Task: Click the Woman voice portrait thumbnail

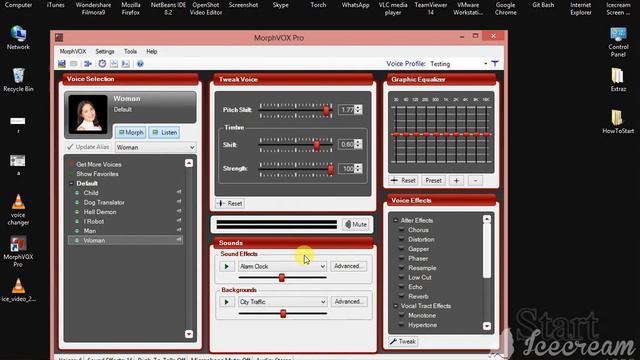Action: 88,114
